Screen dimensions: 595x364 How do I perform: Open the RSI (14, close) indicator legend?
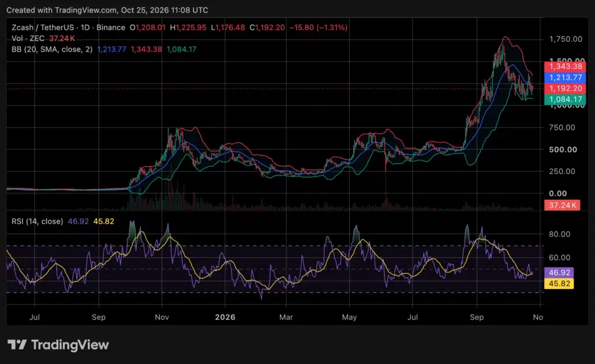click(x=37, y=221)
